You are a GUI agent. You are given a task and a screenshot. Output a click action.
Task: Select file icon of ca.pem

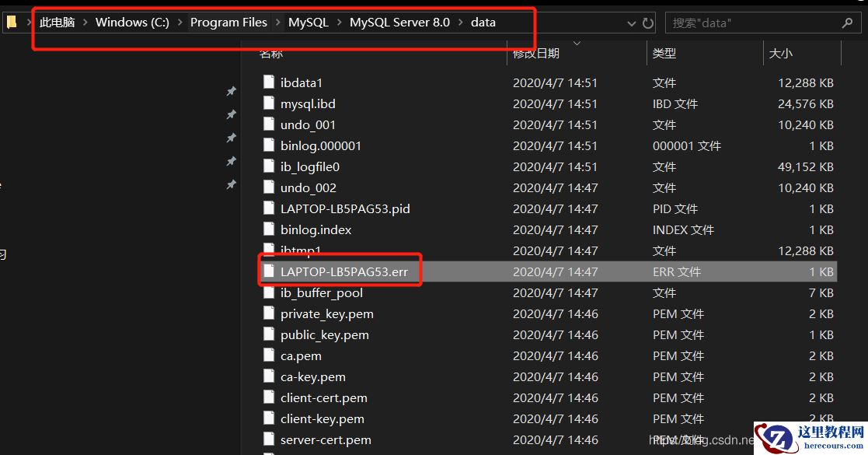(269, 355)
